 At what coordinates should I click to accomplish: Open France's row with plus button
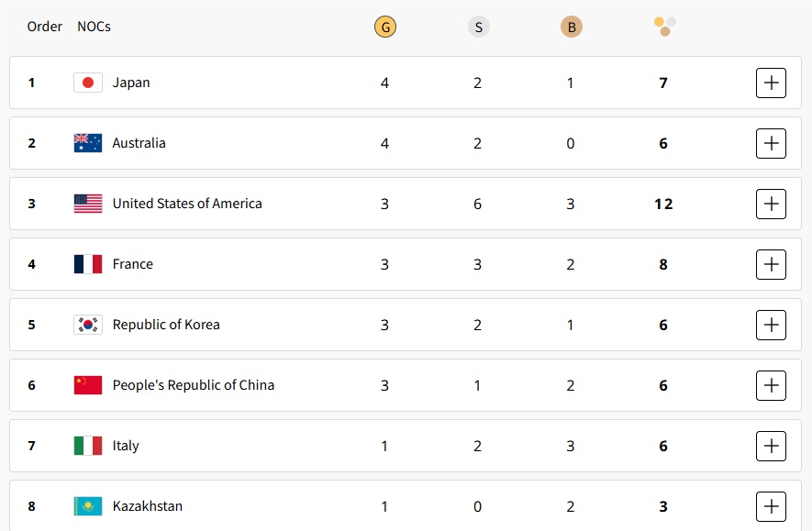pyautogui.click(x=771, y=264)
